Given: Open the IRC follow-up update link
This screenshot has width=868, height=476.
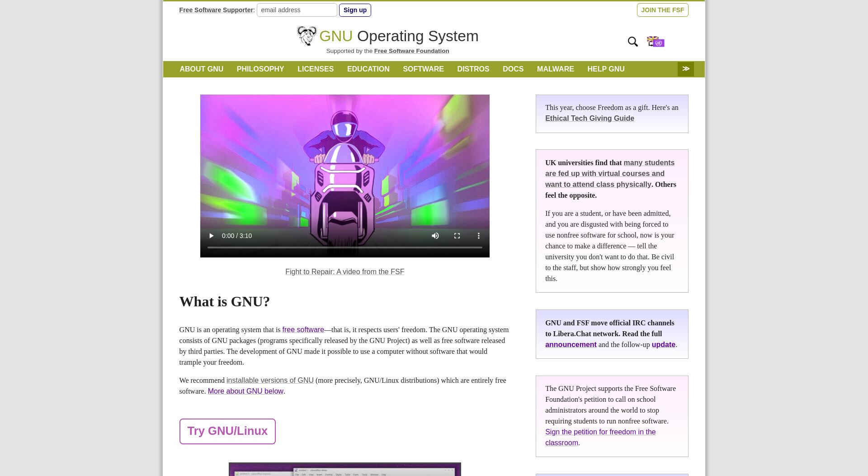Looking at the screenshot, I should click(x=663, y=345).
